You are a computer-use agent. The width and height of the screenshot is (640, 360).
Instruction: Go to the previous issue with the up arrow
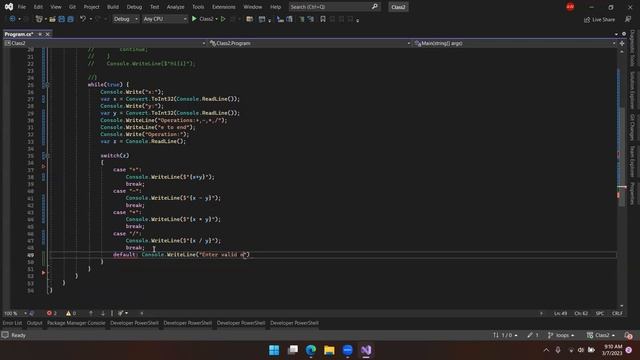91,313
